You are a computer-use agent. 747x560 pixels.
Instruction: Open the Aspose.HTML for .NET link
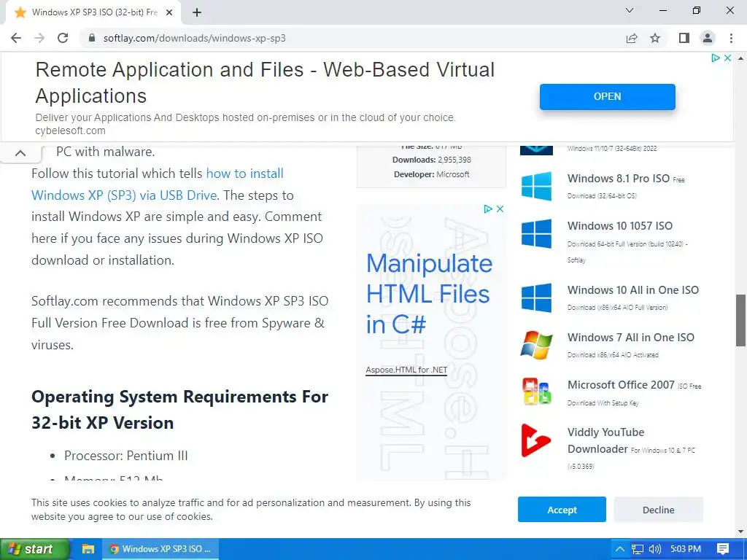click(x=406, y=370)
